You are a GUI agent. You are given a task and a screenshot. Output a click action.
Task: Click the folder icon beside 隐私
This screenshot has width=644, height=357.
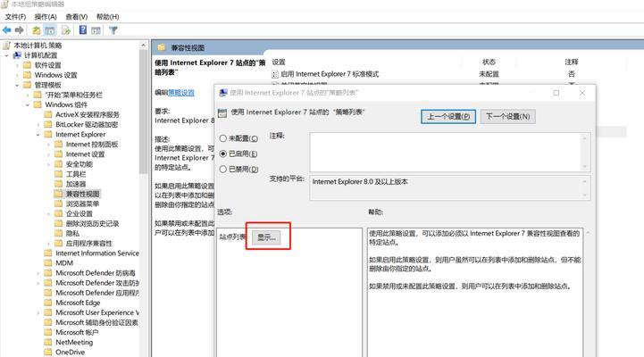pyautogui.click(x=59, y=233)
